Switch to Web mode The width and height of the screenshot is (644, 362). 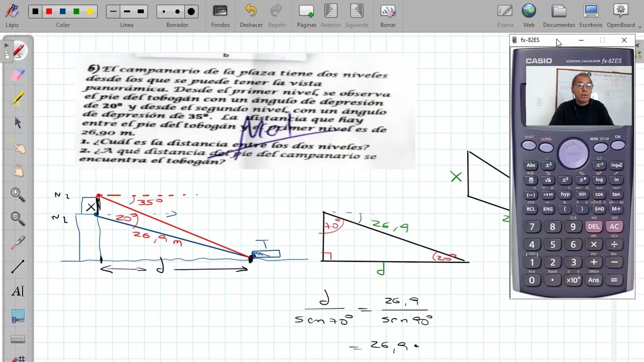click(x=529, y=15)
